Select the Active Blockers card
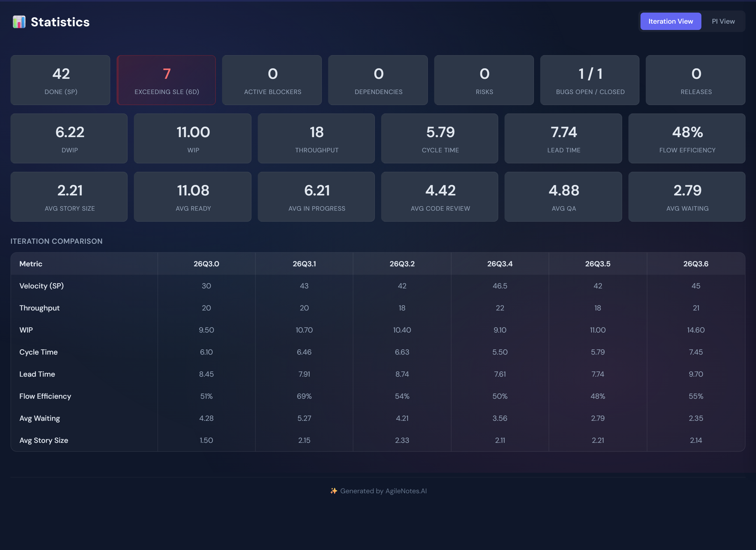This screenshot has width=756, height=550. click(x=272, y=80)
